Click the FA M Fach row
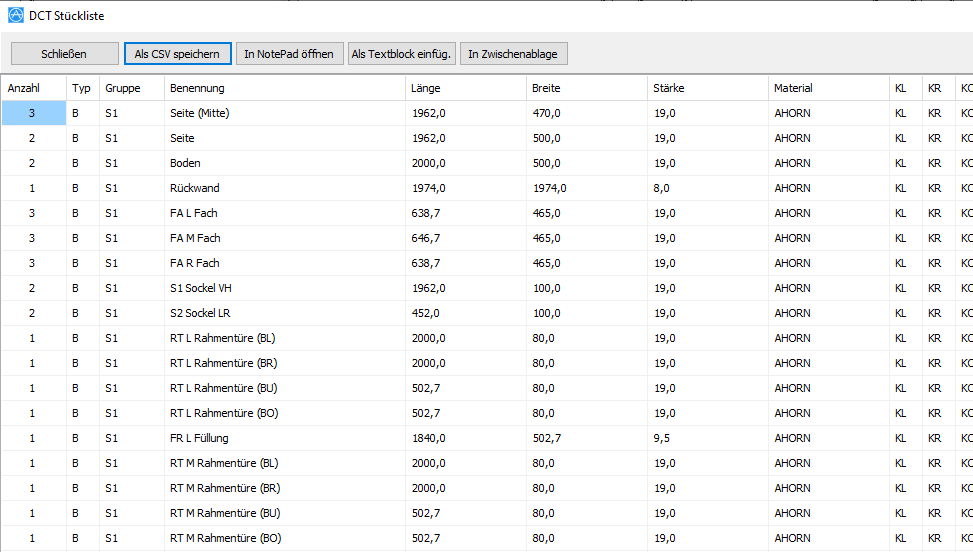The width and height of the screenshot is (973, 552). (x=195, y=238)
